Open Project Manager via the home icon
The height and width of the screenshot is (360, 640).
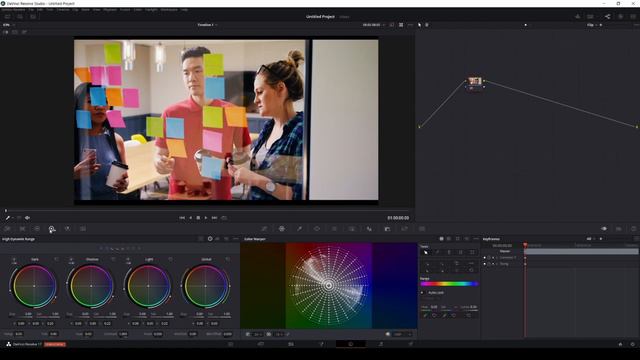[x=620, y=344]
